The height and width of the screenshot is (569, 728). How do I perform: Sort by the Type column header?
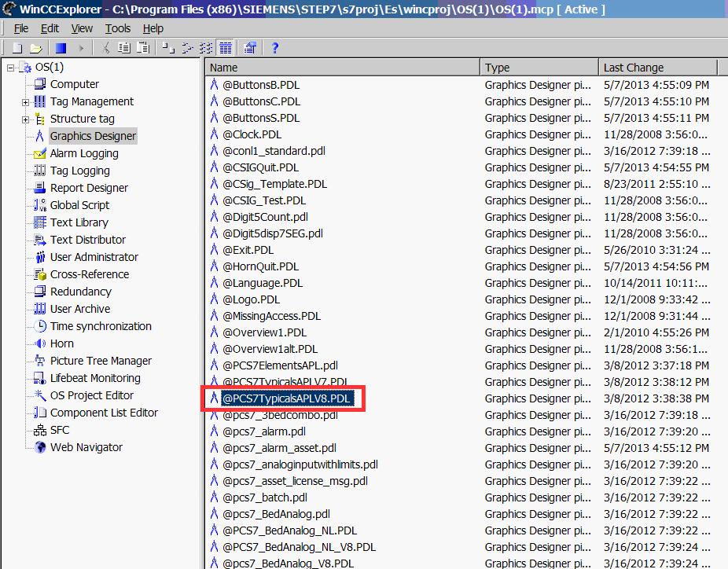tap(539, 68)
